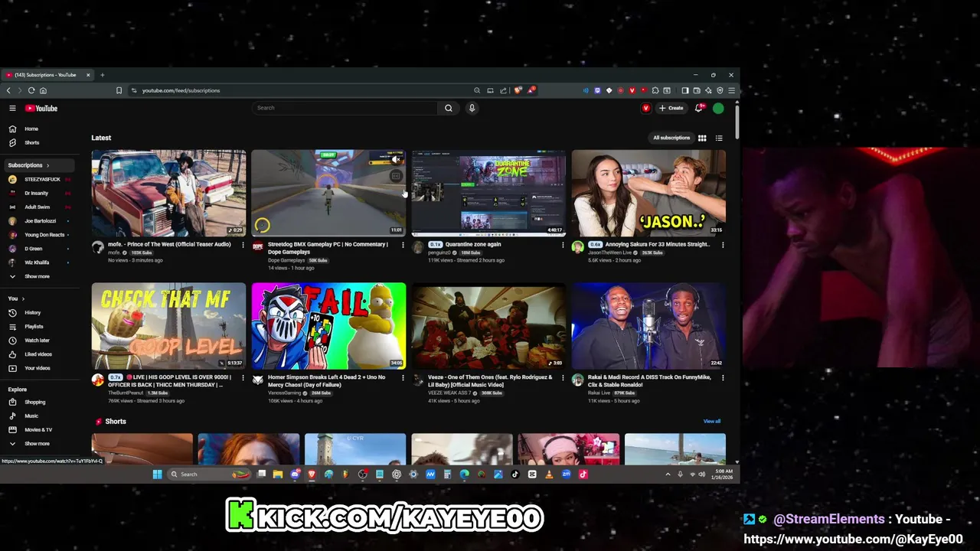Click the All subscriptions button

(x=671, y=138)
